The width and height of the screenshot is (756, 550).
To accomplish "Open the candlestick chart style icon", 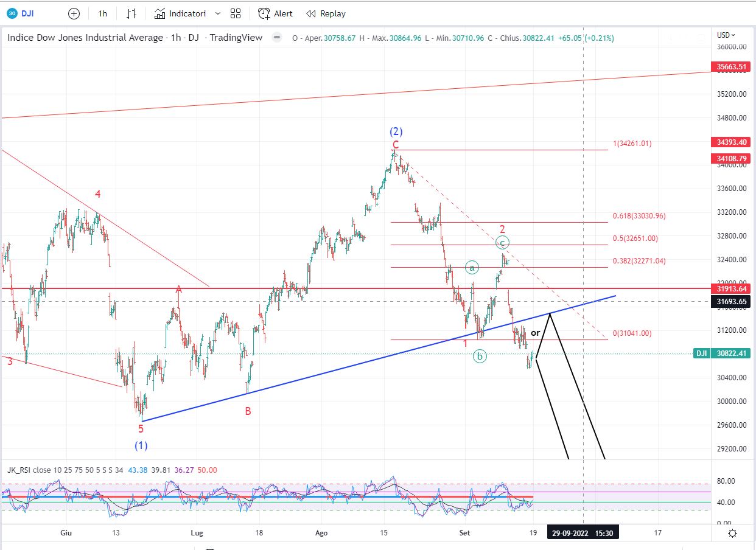I will [131, 13].
